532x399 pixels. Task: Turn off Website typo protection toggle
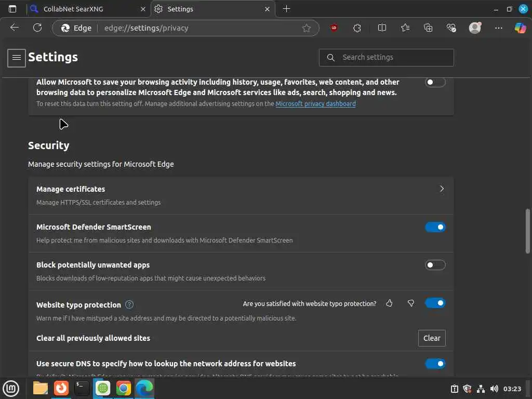point(435,303)
